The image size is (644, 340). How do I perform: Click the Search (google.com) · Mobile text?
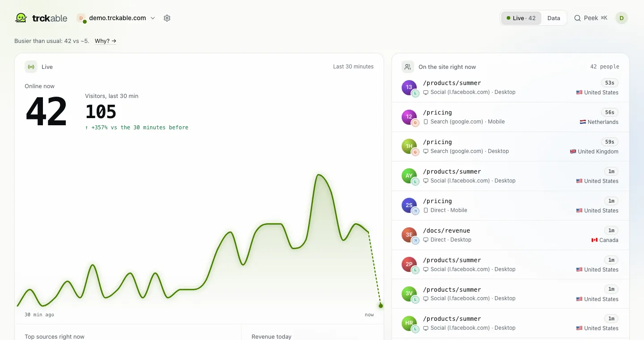point(467,122)
